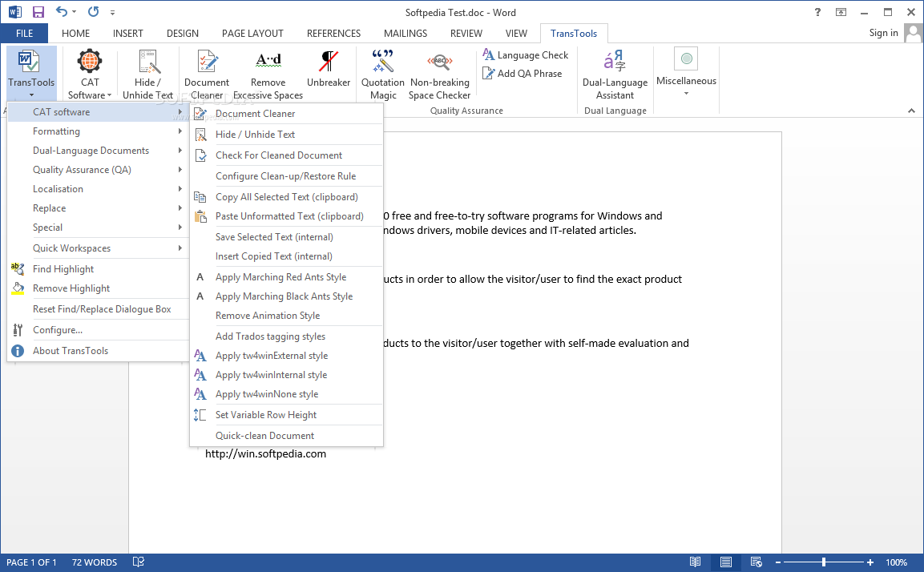924x572 pixels.
Task: Redo using the repeat icon
Action: pos(93,11)
